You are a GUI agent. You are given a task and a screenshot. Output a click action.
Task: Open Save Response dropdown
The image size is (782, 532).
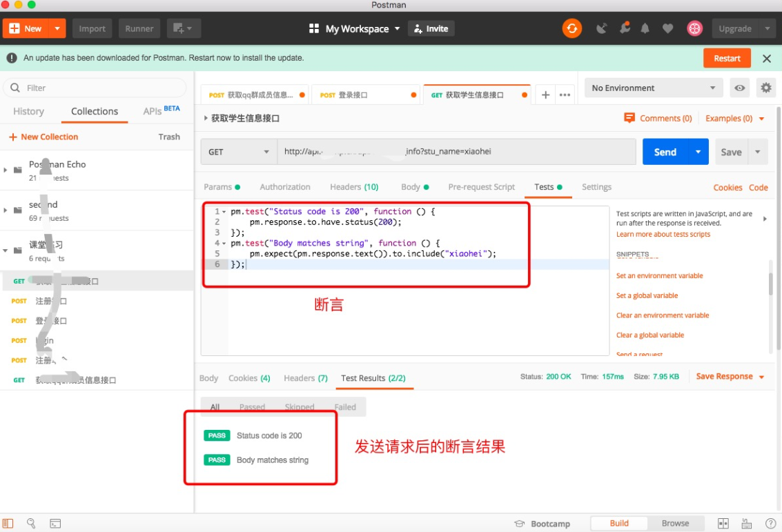pos(730,377)
